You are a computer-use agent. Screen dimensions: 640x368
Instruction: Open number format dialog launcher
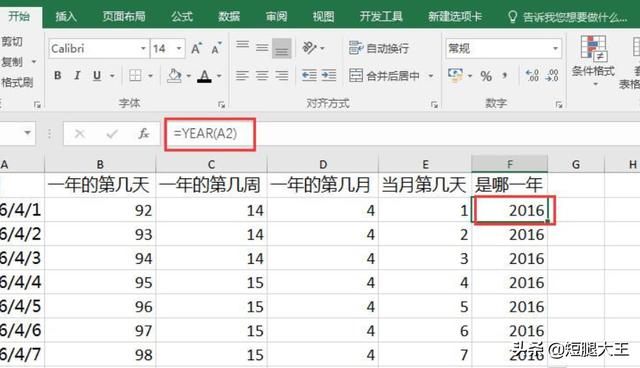559,105
